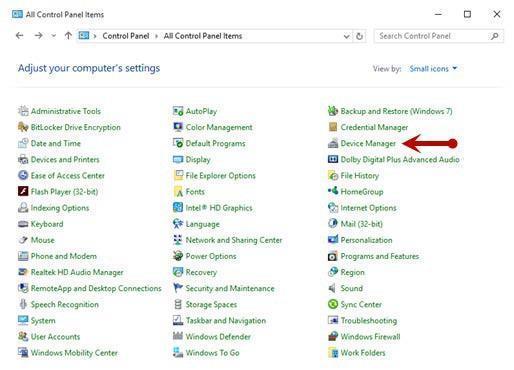Open recent locations dropdown arrow

[53, 36]
